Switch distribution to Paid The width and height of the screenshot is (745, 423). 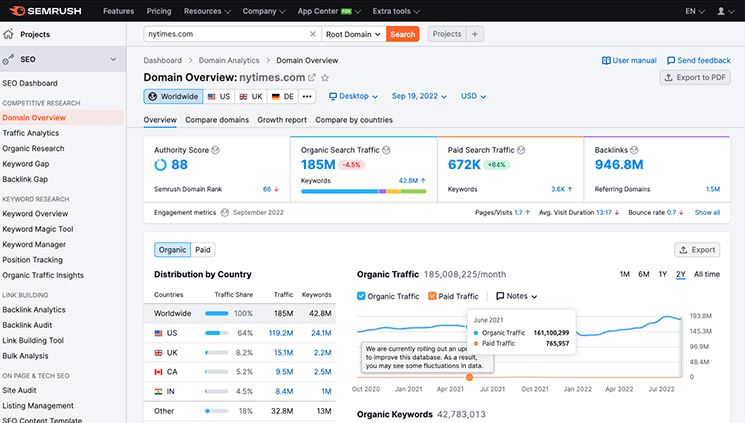click(203, 250)
